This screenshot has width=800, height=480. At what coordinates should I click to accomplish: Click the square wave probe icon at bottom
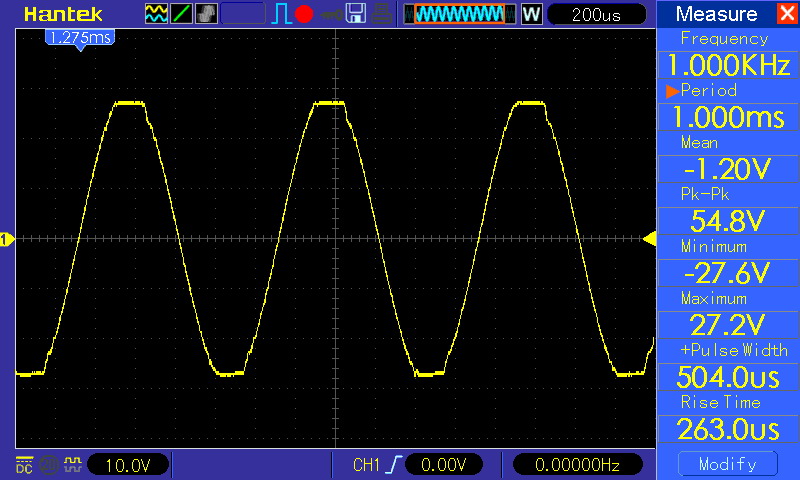[72, 464]
